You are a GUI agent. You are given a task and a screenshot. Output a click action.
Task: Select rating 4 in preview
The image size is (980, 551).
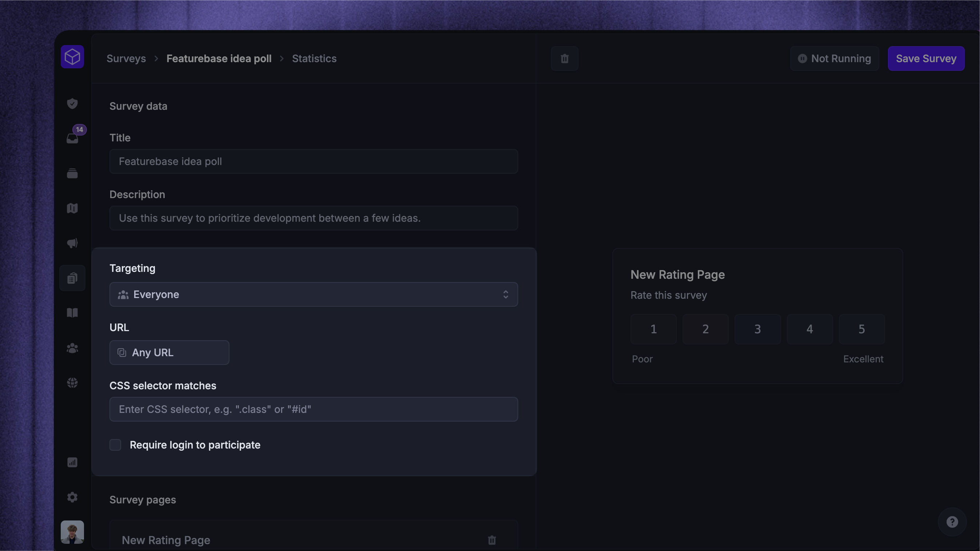809,329
